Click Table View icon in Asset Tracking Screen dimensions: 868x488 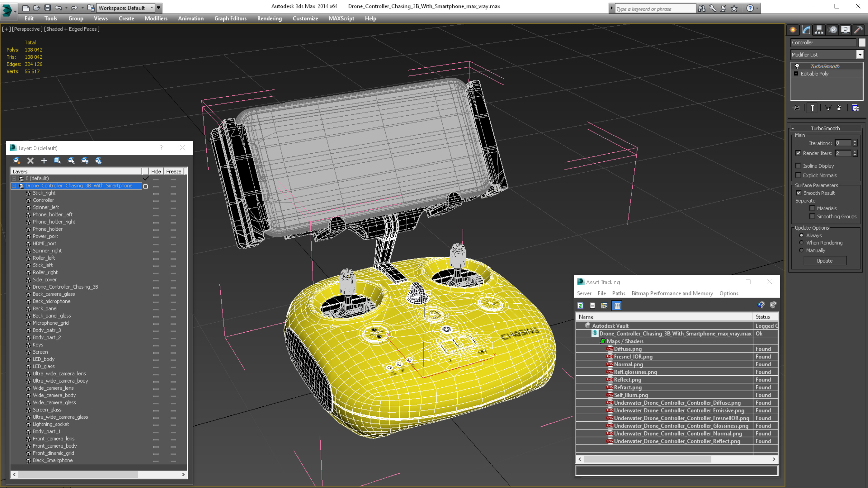point(617,305)
